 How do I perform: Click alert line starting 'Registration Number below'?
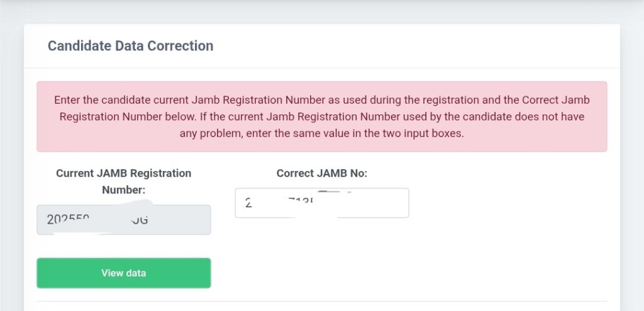click(x=321, y=116)
